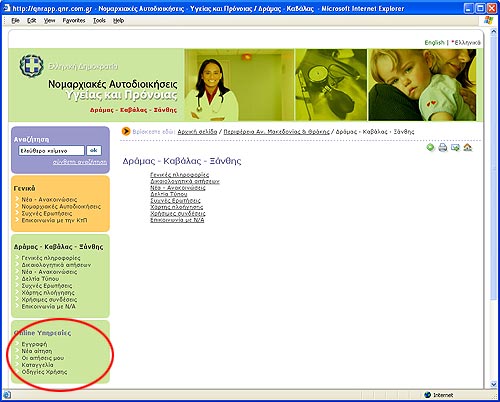Go to Περιφέρεια Αν. Μακεδονίας & Θράκης breadcrumb
The height and width of the screenshot is (402, 500).
276,132
